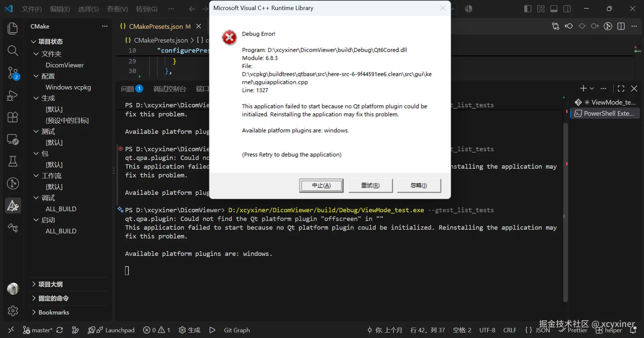Collapse the 生成 tree node
The image size is (644, 338).
point(36,98)
